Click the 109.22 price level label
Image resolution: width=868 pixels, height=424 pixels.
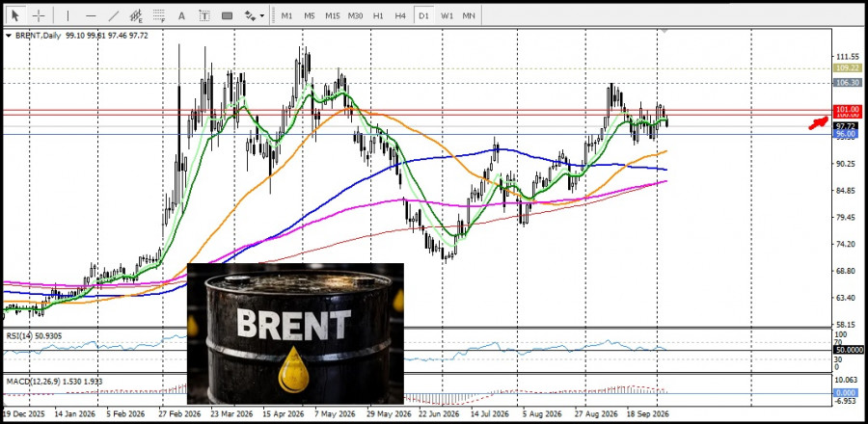coord(847,68)
